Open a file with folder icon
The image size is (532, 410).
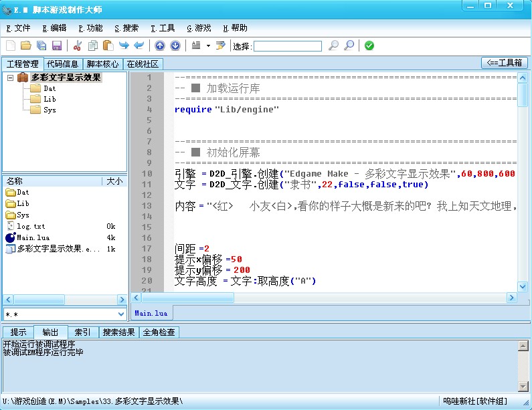click(x=26, y=45)
